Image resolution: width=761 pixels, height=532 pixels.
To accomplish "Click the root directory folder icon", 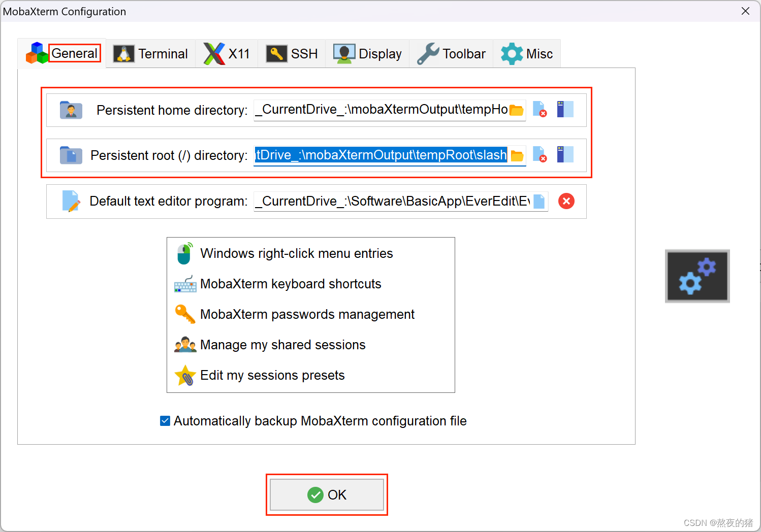I will [71, 155].
